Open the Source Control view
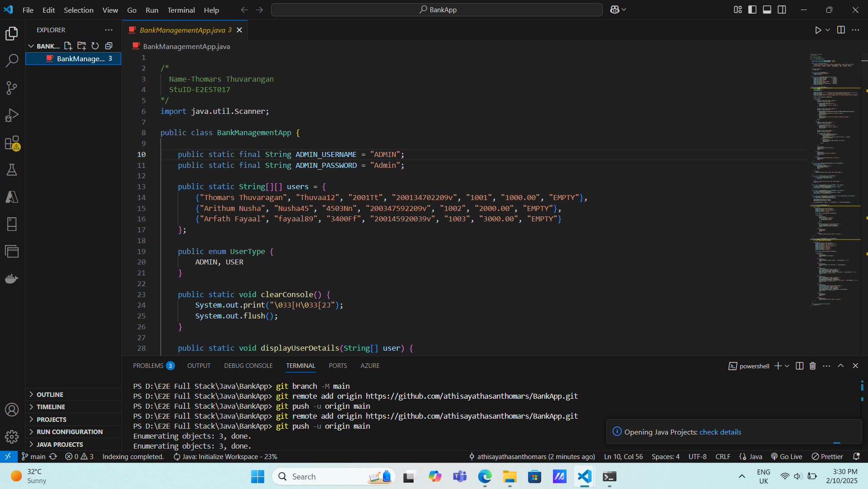The width and height of the screenshot is (868, 489). pos(12,88)
